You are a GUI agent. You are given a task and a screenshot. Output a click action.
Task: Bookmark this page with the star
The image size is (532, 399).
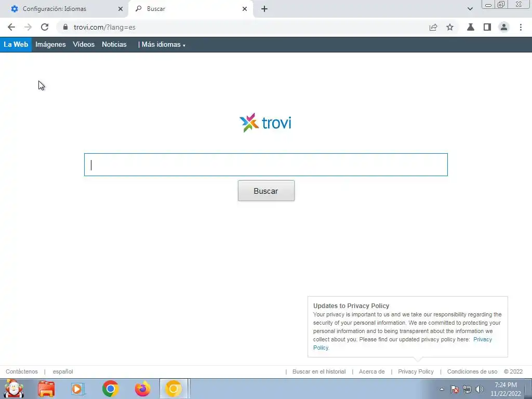click(450, 27)
